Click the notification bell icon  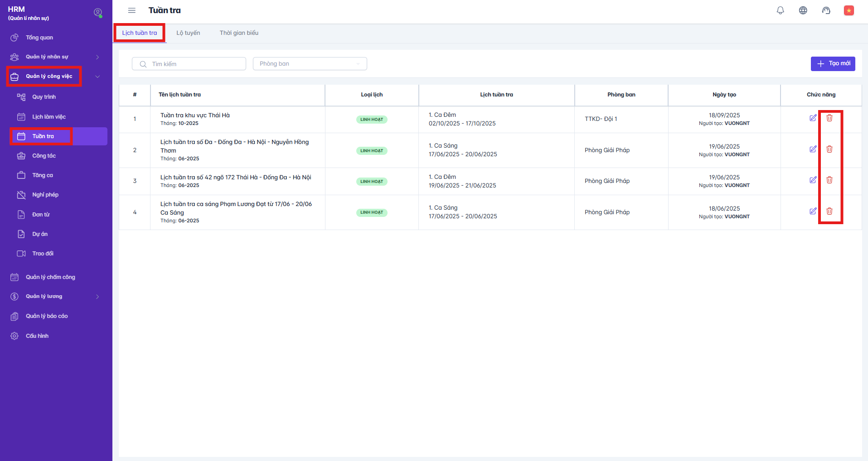pos(780,10)
